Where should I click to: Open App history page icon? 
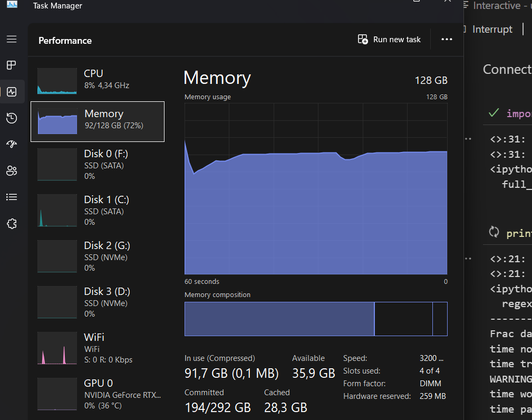[12, 118]
